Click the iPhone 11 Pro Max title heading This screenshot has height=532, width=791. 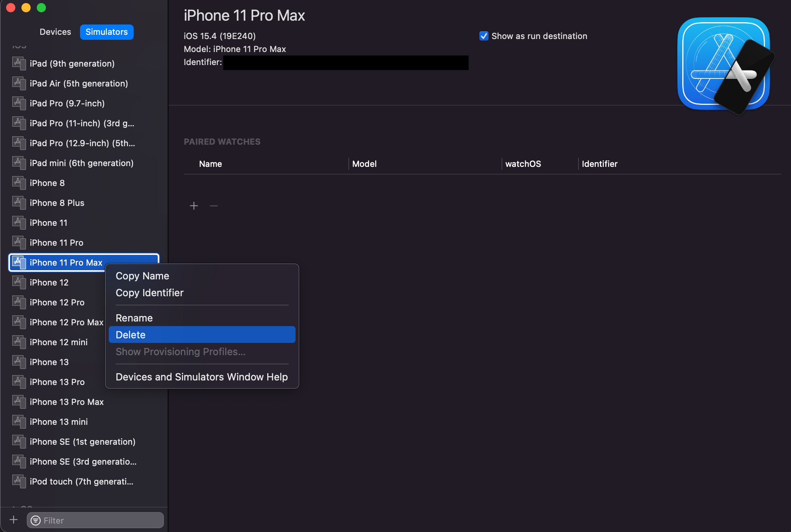[x=244, y=16]
